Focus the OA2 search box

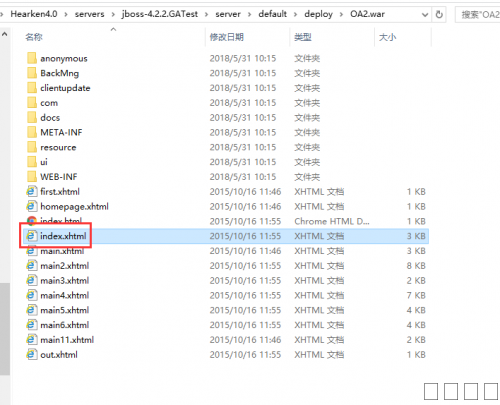(478, 14)
